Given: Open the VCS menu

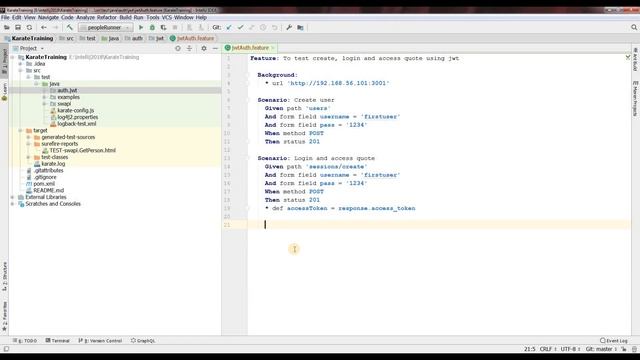Looking at the screenshot, I should point(167,18).
